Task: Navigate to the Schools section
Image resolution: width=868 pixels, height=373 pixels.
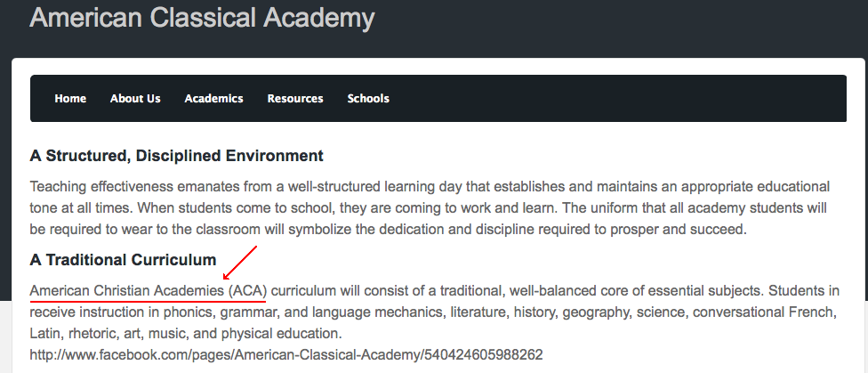Action: (x=368, y=99)
